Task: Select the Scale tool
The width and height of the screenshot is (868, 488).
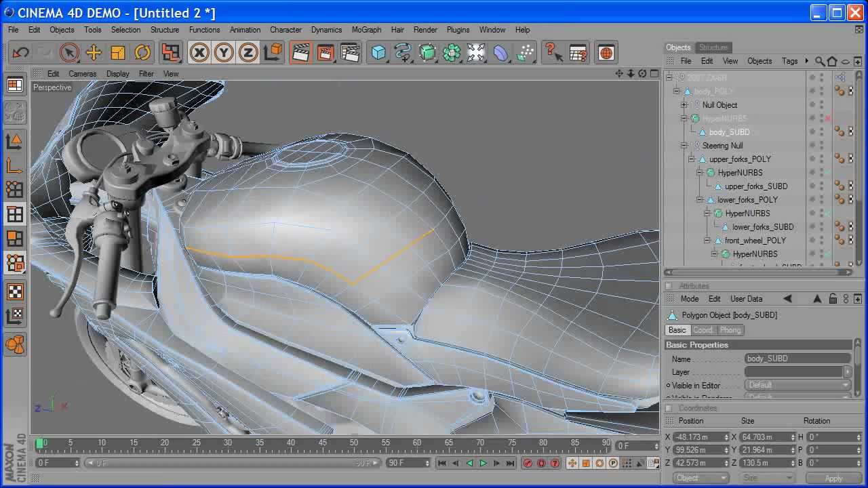Action: click(x=118, y=52)
